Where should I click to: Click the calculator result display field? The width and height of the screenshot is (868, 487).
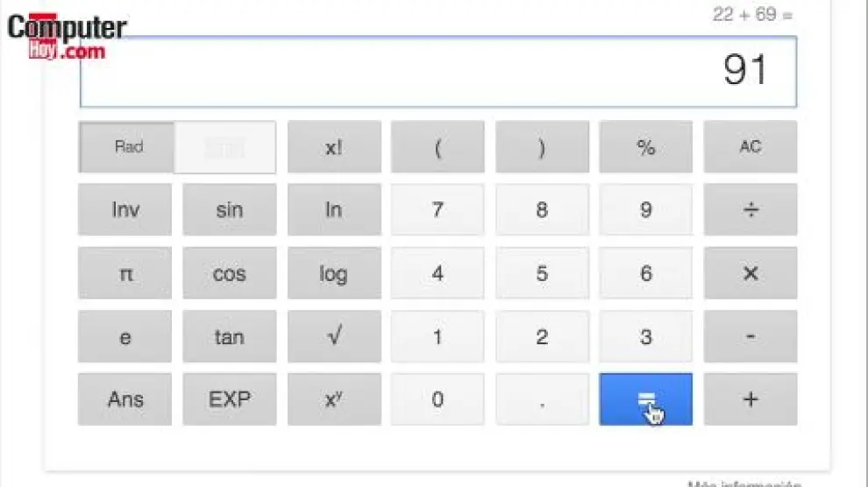tap(438, 71)
